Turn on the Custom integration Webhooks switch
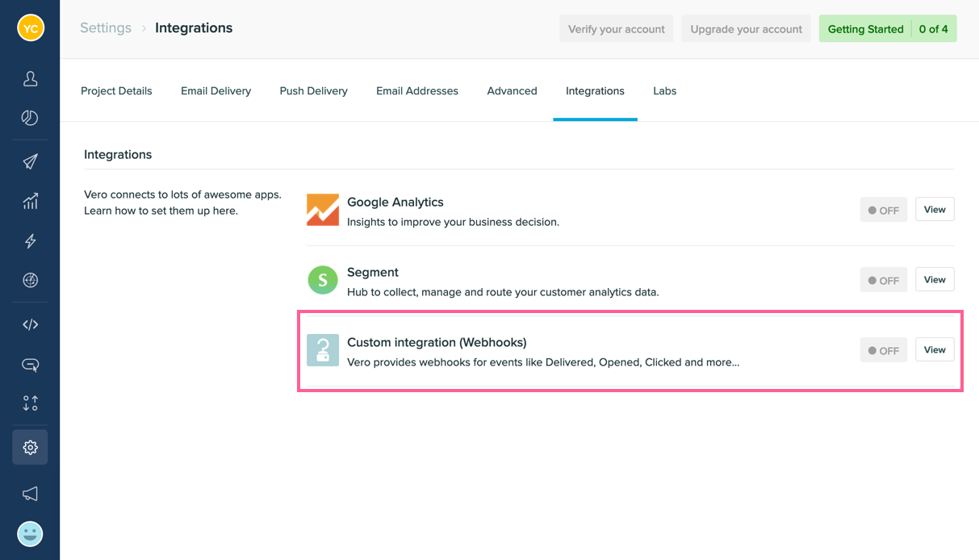The height and width of the screenshot is (560, 979). click(x=883, y=349)
